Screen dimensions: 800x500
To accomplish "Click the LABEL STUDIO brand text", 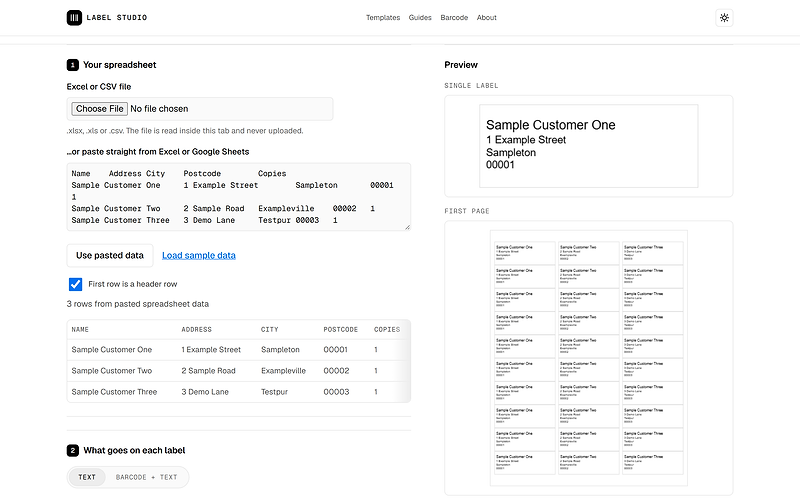I will tap(117, 17).
